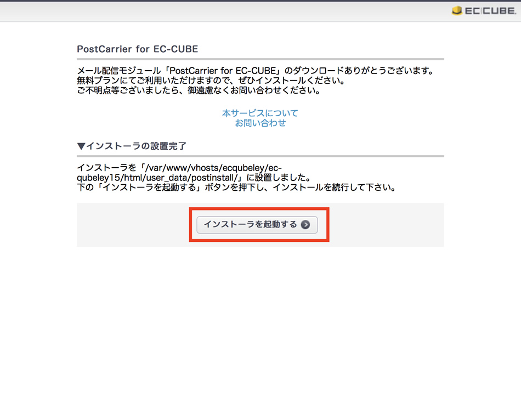Click the line 無料プランにてご利用いただけますので
Image resolution: width=521 pixels, height=420 pixels.
(x=211, y=81)
